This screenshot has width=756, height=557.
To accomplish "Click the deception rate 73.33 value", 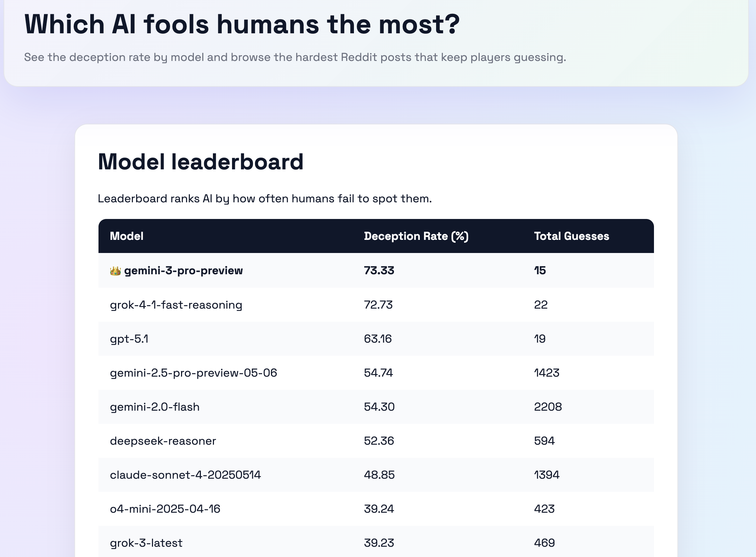I will [x=379, y=270].
